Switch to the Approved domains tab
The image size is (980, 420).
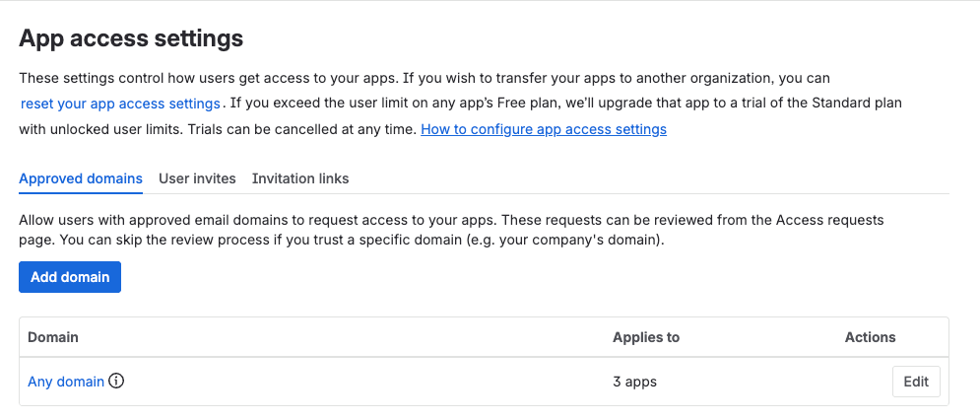click(81, 179)
